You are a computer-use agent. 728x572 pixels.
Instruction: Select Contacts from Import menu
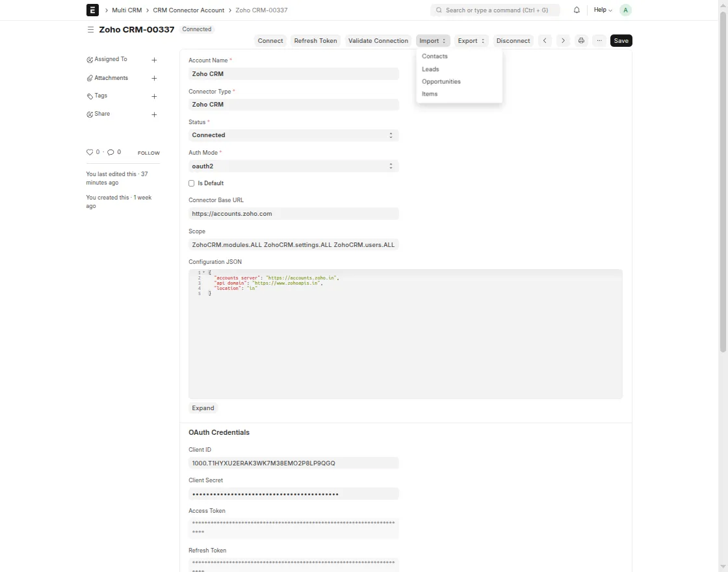[435, 56]
